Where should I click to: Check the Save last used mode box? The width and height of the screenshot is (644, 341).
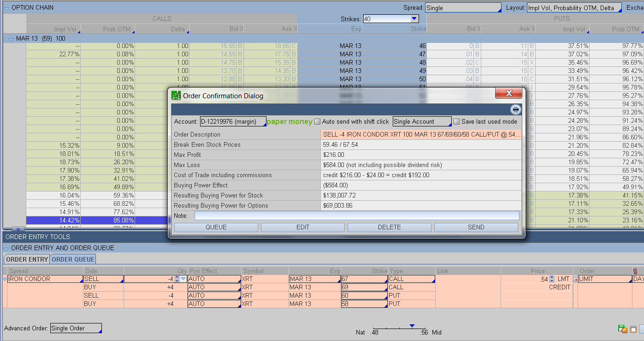click(456, 122)
